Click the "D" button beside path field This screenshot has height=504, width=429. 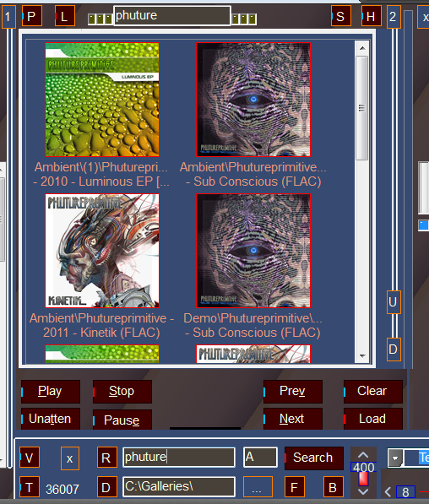coord(106,486)
